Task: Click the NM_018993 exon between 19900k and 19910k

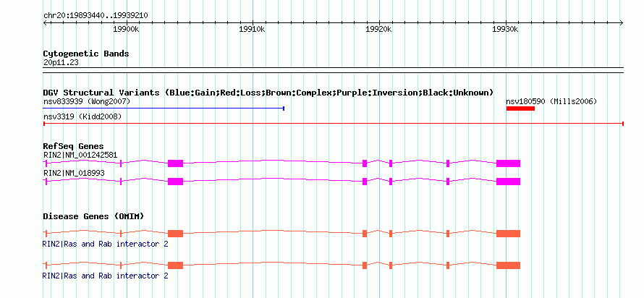Action: pos(175,182)
